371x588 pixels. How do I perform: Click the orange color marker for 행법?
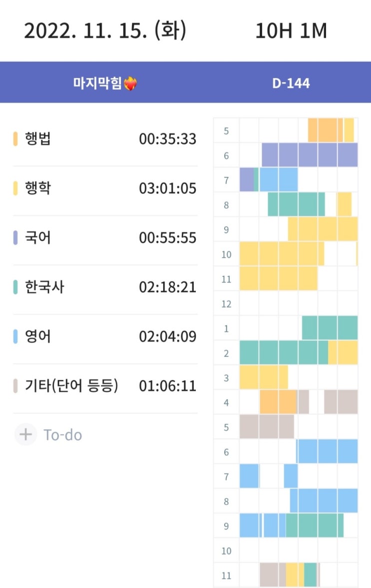pos(15,139)
